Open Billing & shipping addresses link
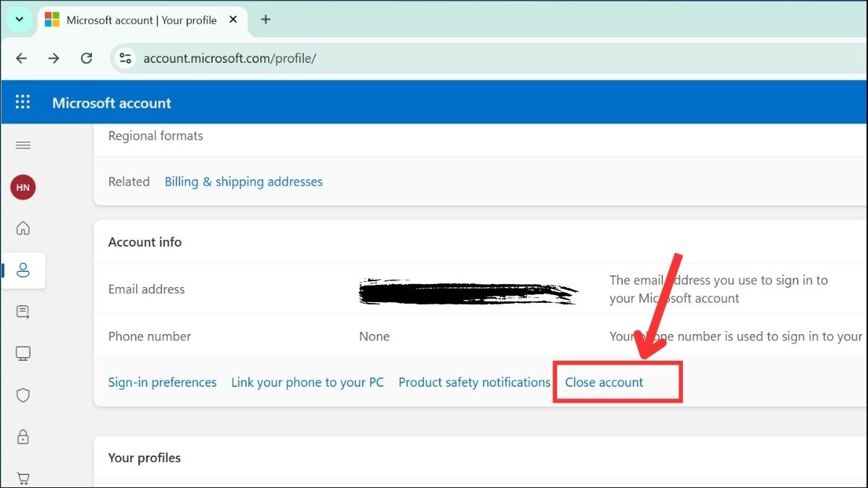This screenshot has width=868, height=488. [244, 181]
